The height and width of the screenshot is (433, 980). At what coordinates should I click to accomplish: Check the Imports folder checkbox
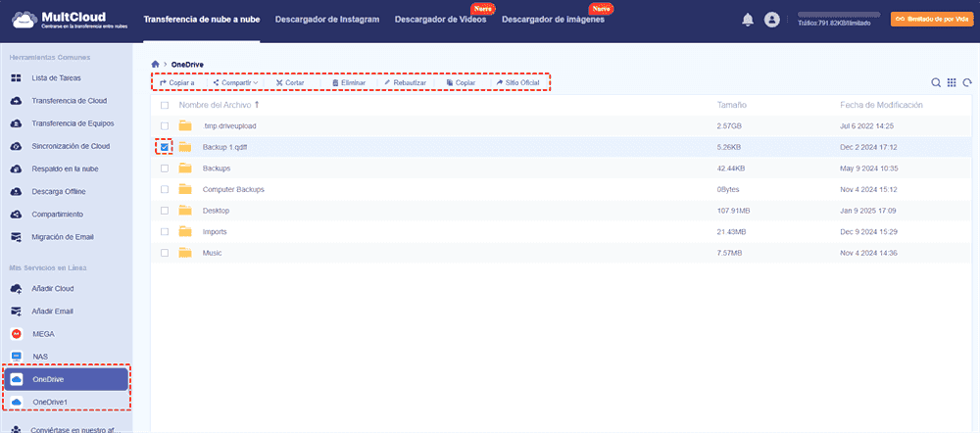point(165,232)
